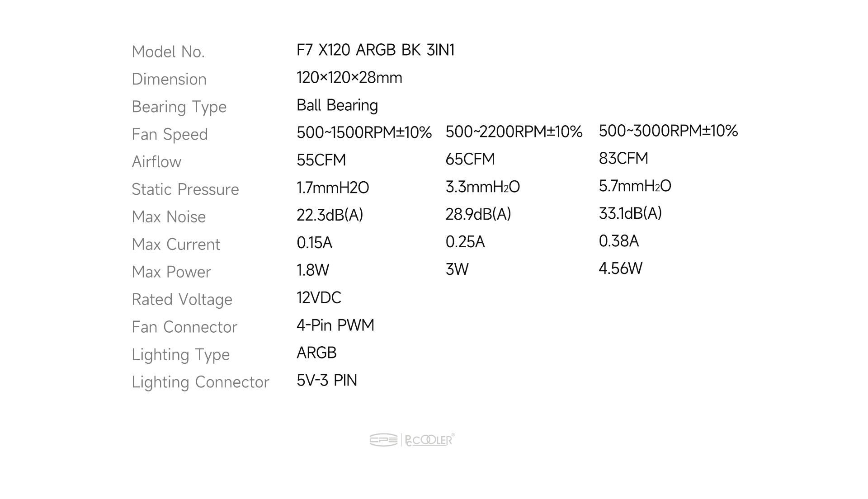868x499 pixels.
Task: Click the Model No. label
Action: (x=168, y=52)
